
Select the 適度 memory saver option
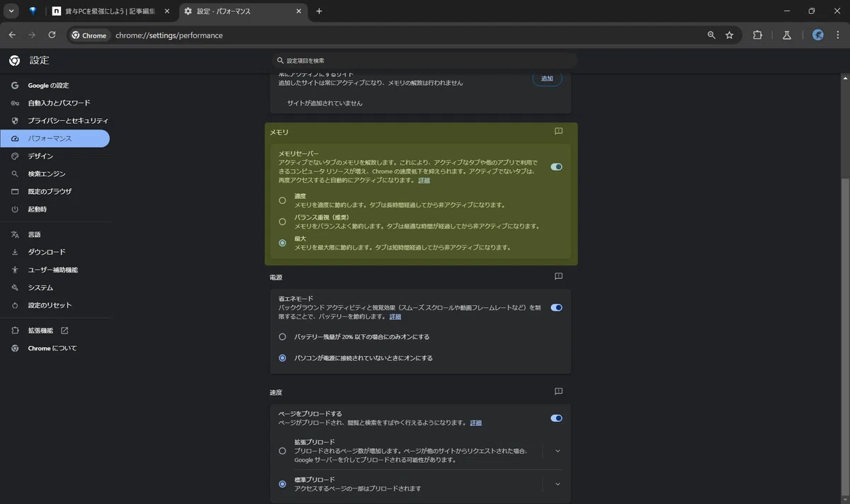click(x=283, y=200)
